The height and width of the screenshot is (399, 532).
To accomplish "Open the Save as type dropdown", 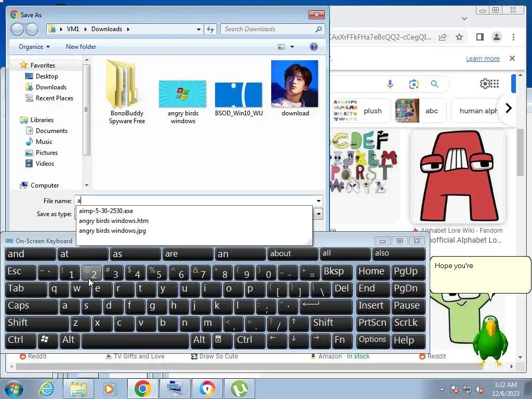I will tap(318, 214).
